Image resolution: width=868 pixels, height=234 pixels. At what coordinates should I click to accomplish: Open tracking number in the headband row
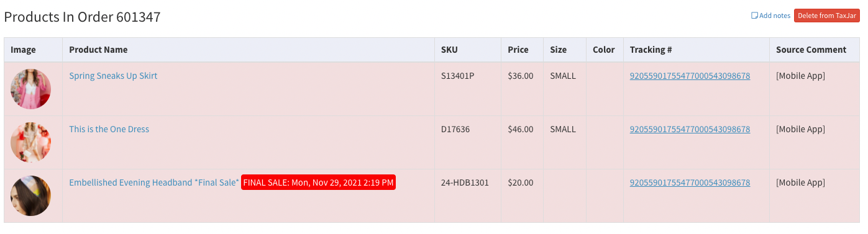click(x=690, y=182)
